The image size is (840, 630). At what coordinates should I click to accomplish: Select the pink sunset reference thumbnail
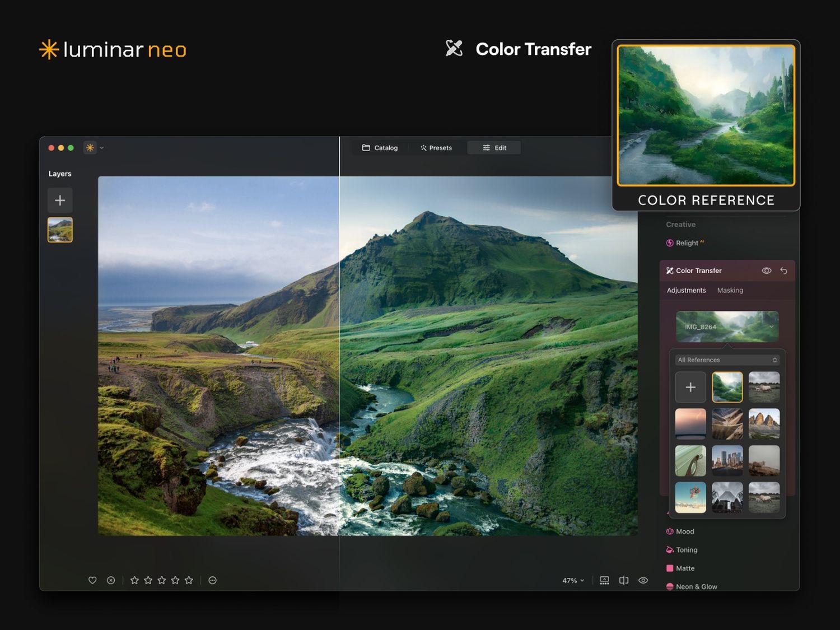(x=690, y=424)
